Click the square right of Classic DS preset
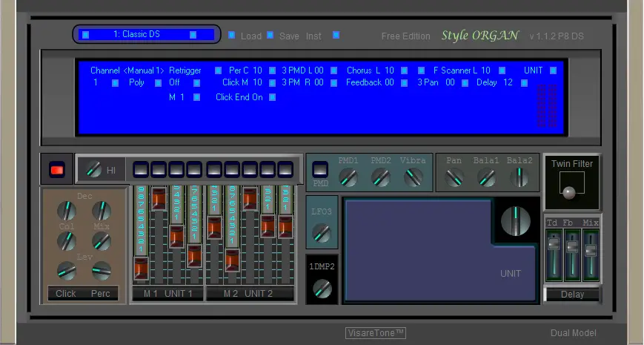The height and width of the screenshot is (345, 644). [x=193, y=35]
